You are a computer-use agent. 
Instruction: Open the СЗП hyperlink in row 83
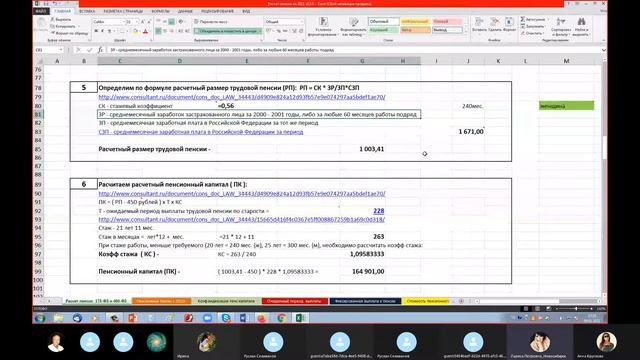click(201, 132)
